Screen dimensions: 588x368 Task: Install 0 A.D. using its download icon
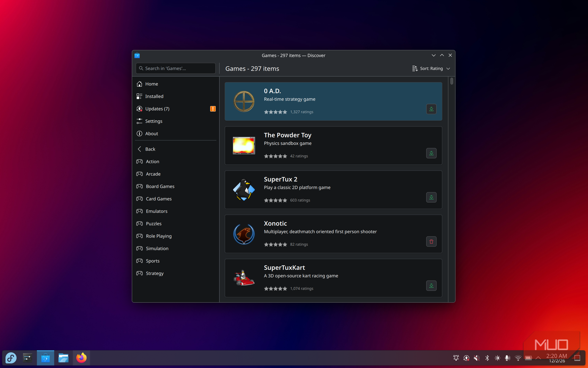click(x=431, y=109)
